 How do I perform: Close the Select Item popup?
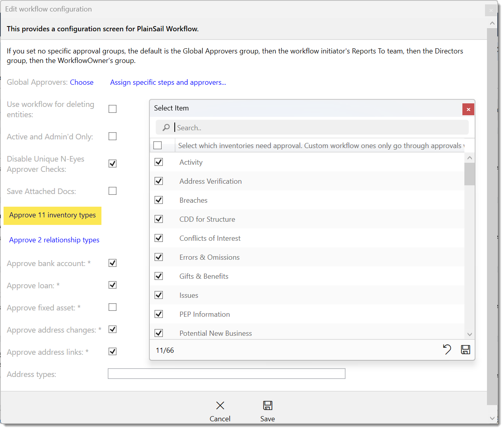pos(468,109)
